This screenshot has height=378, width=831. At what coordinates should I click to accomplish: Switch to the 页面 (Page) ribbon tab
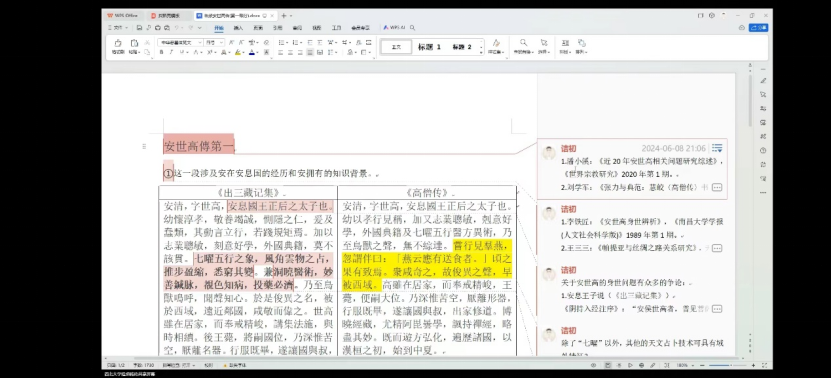point(258,28)
